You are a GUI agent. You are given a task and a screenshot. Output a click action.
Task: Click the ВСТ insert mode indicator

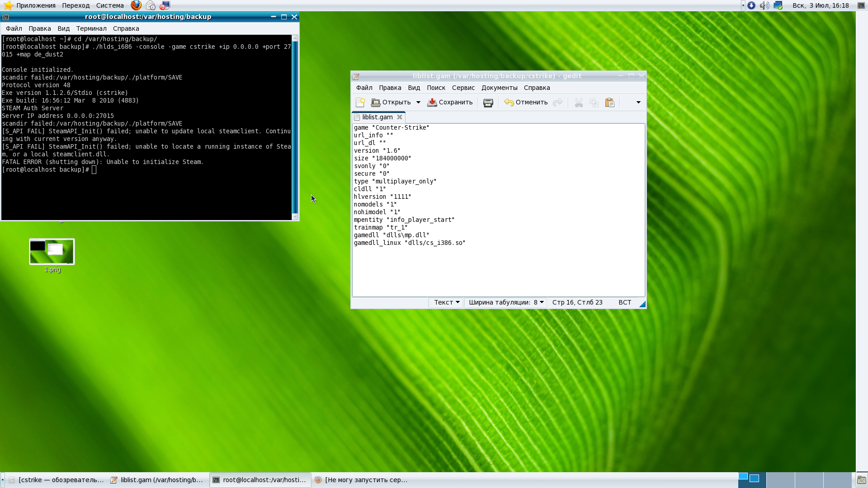coord(625,303)
